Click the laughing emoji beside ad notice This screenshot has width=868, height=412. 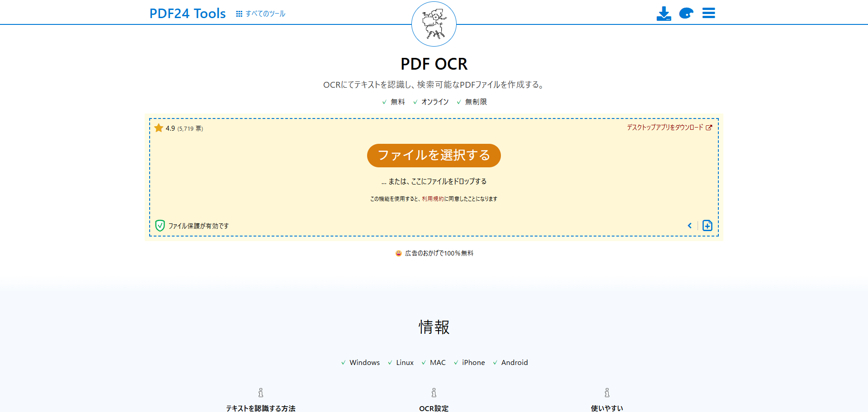coord(398,253)
